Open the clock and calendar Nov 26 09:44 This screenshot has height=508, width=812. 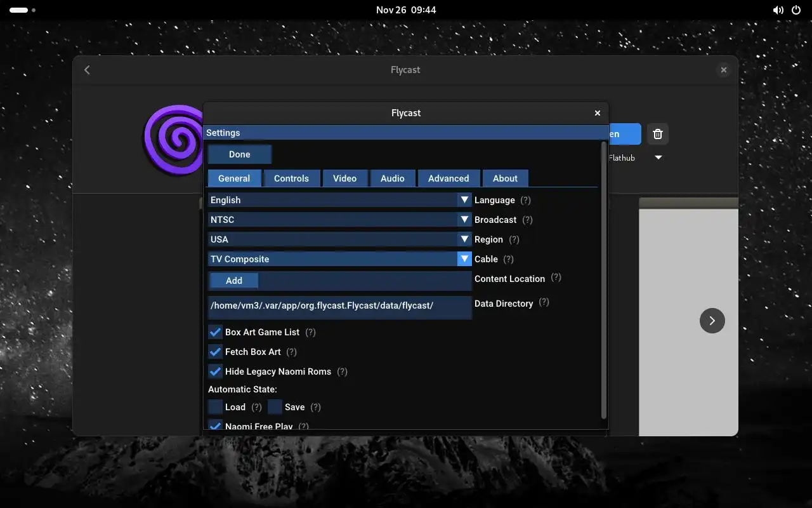pyautogui.click(x=406, y=10)
